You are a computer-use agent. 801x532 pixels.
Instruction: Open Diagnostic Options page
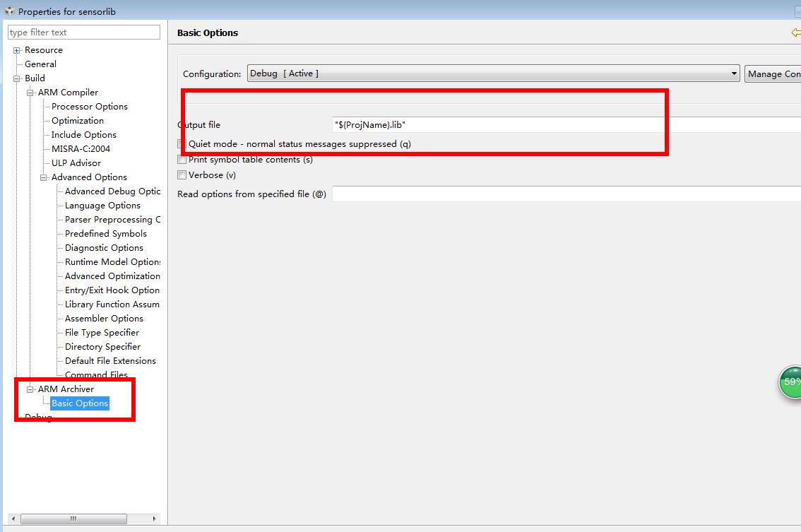pyautogui.click(x=104, y=248)
